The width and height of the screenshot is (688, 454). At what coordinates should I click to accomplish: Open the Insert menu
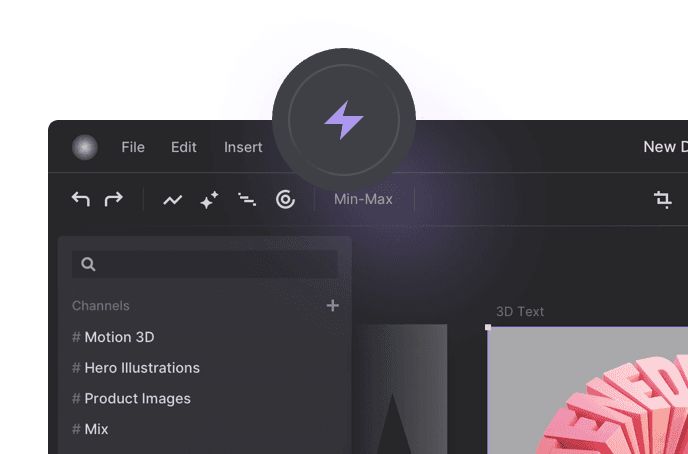tap(243, 147)
